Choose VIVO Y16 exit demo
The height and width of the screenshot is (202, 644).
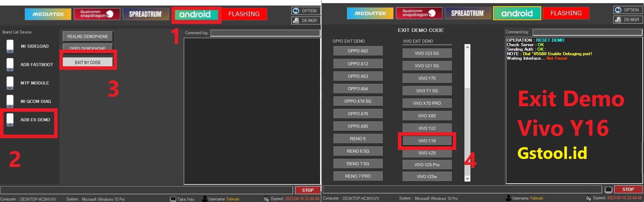427,141
